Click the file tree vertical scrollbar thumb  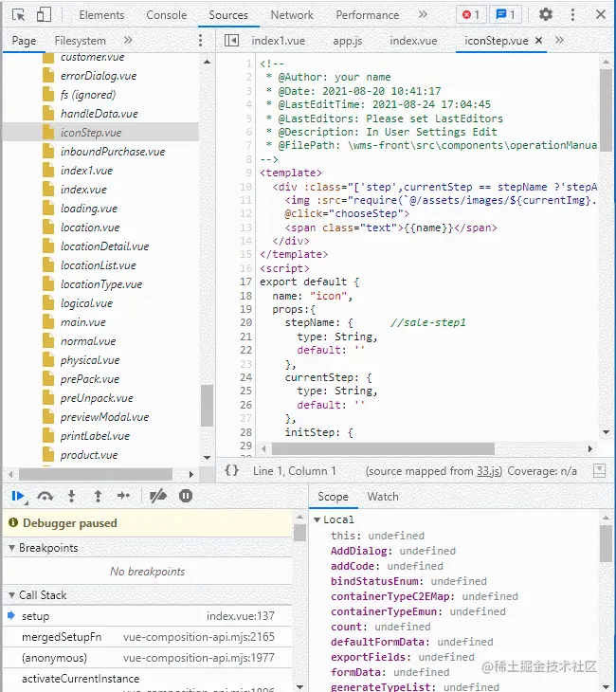click(x=207, y=405)
